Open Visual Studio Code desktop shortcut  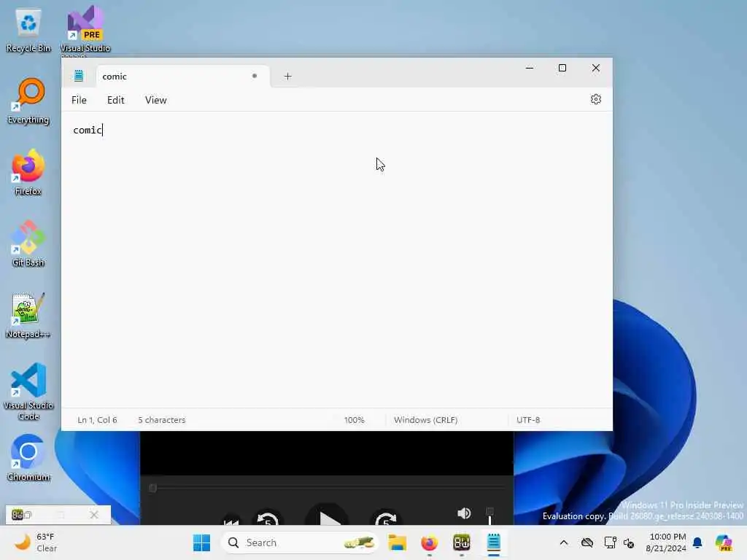click(x=28, y=392)
